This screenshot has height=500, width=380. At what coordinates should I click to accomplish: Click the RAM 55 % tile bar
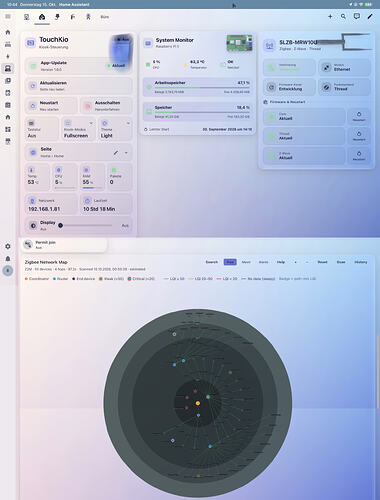click(92, 188)
